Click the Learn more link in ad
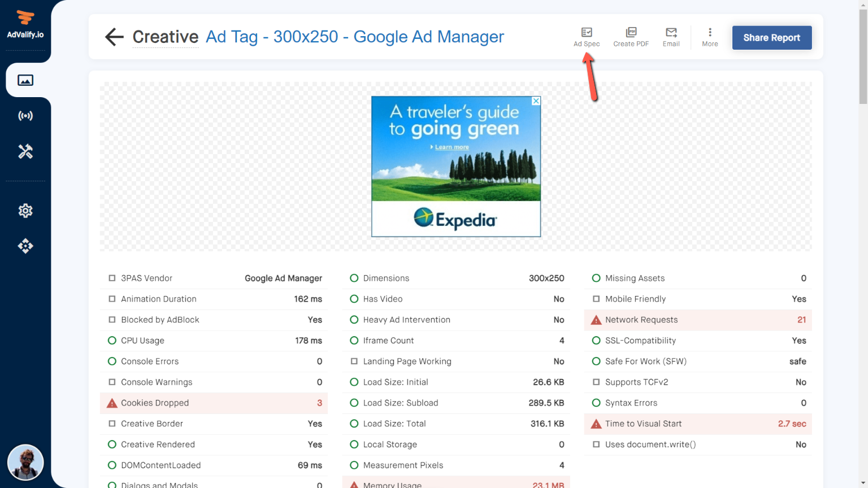The image size is (868, 488). tap(452, 147)
